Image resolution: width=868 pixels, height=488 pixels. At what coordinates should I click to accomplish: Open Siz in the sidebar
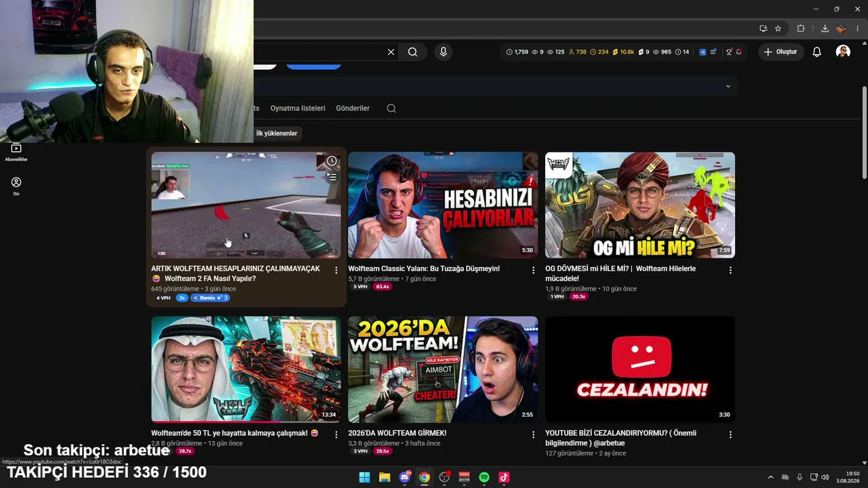[16, 186]
